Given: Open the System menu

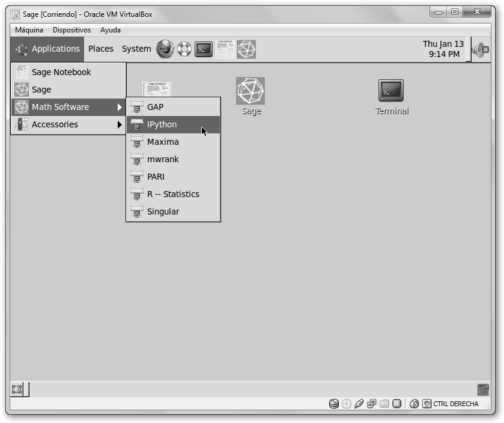Looking at the screenshot, I should pyautogui.click(x=136, y=49).
